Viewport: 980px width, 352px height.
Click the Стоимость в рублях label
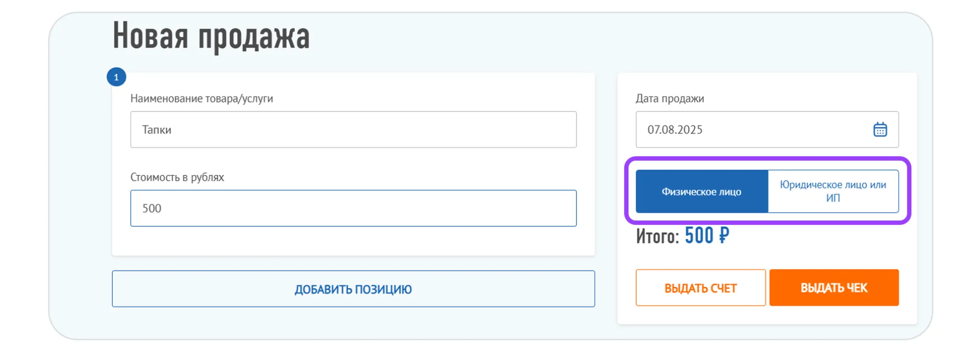177,177
